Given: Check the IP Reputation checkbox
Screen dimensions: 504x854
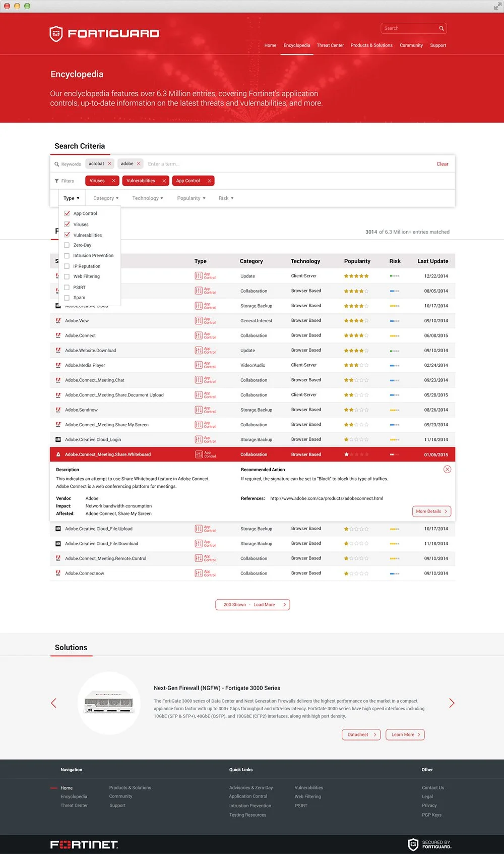Looking at the screenshot, I should coord(67,266).
